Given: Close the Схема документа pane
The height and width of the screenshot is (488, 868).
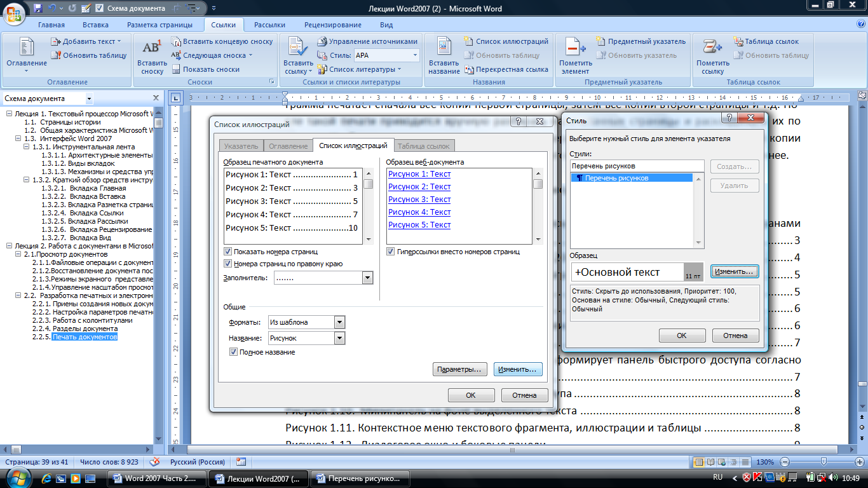Looking at the screenshot, I should click(156, 98).
